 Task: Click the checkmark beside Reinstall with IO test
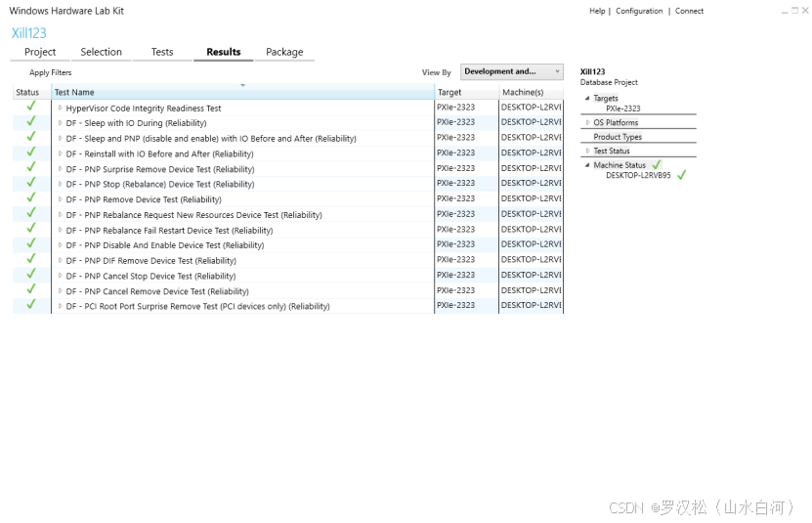pyautogui.click(x=31, y=152)
